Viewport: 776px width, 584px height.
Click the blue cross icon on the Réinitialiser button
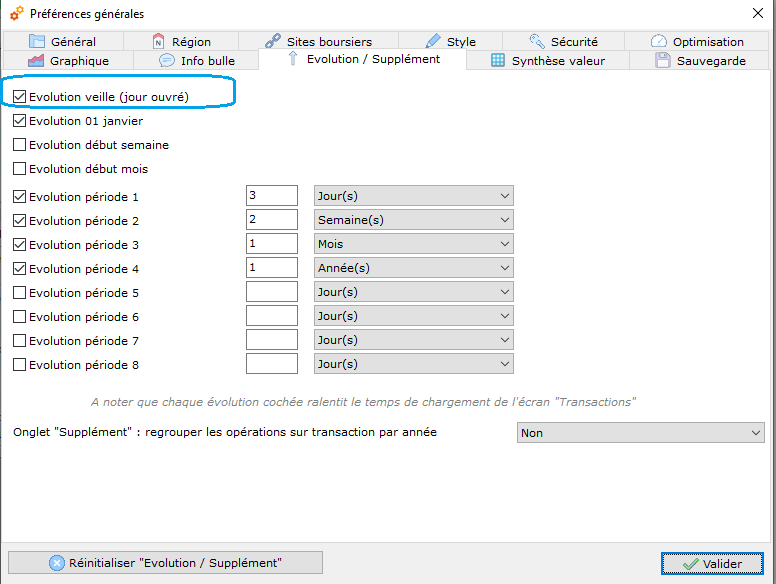click(56, 563)
